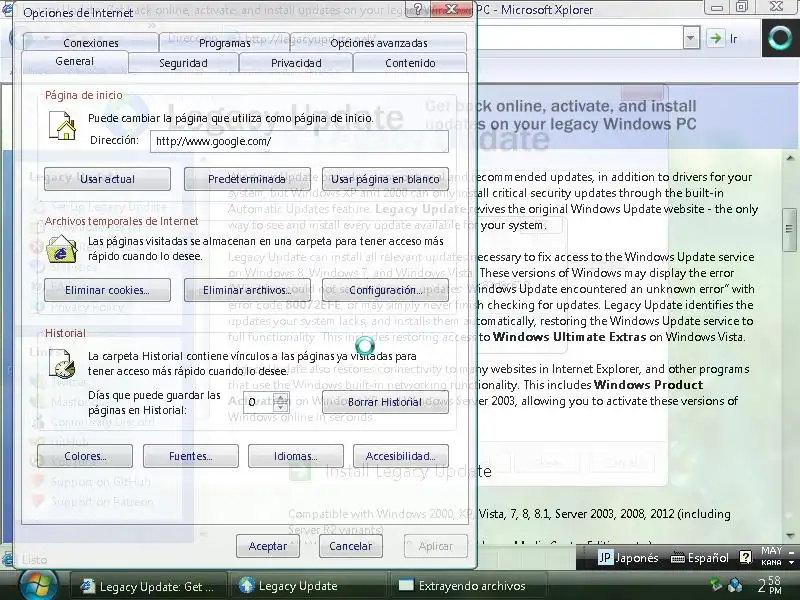Click the green tray update icon

click(716, 584)
